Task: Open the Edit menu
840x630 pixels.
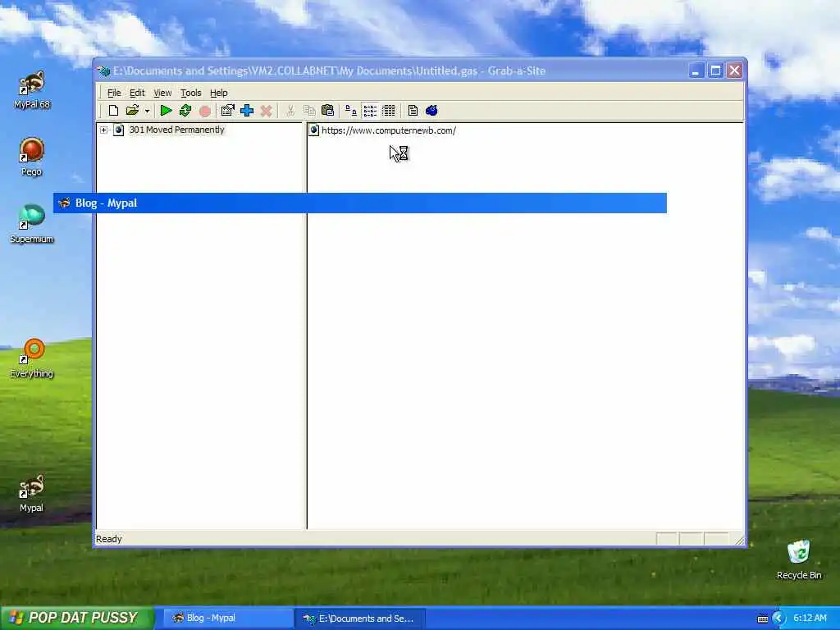Action: point(137,93)
